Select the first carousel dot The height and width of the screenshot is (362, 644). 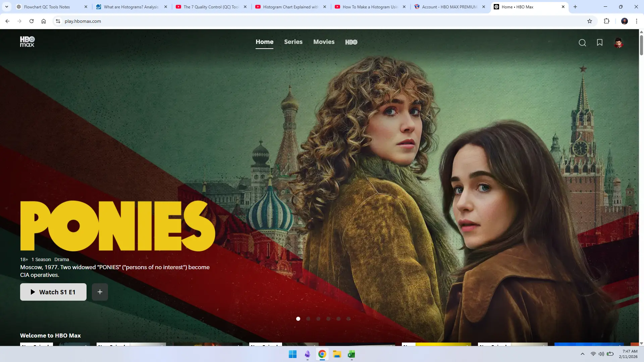pyautogui.click(x=298, y=319)
